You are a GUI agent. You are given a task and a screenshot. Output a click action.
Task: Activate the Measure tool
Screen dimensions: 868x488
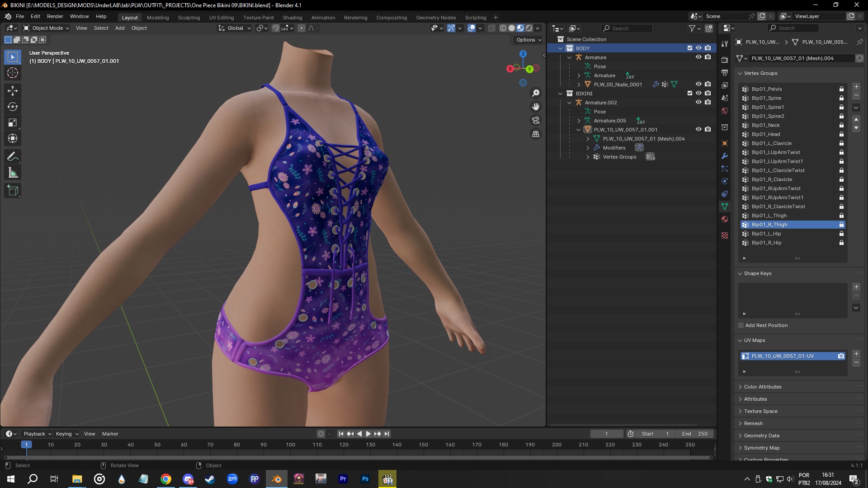click(13, 172)
